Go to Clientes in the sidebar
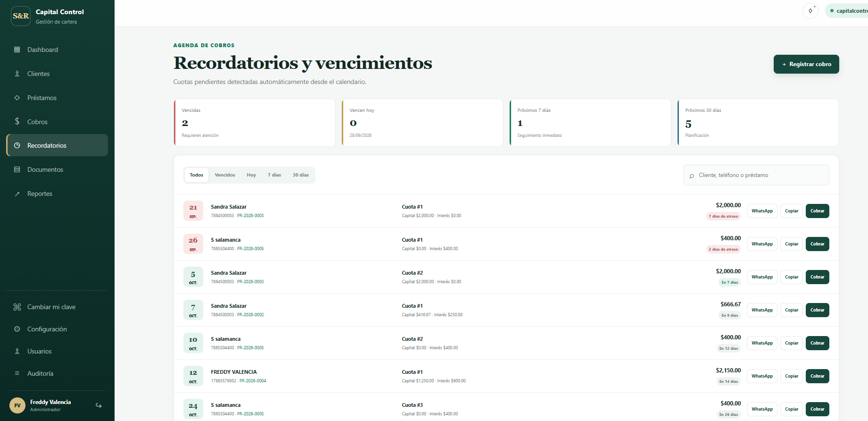The height and width of the screenshot is (421, 868). point(57,74)
